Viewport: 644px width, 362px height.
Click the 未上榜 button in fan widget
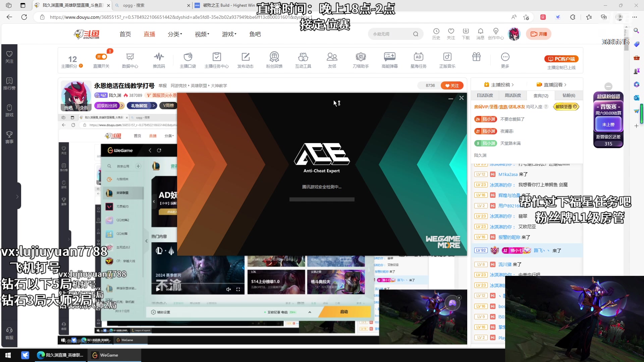tap(608, 124)
